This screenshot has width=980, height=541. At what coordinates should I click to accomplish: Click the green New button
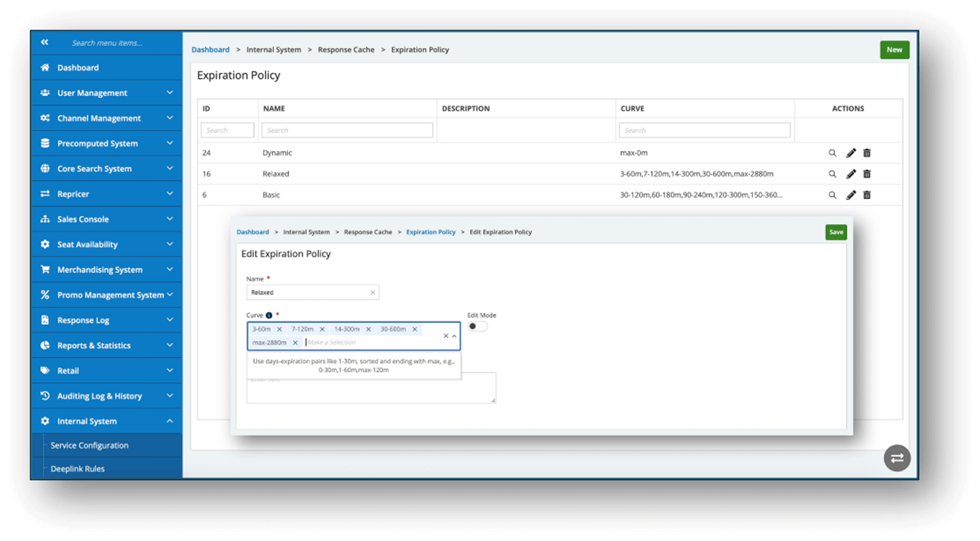[x=894, y=50]
